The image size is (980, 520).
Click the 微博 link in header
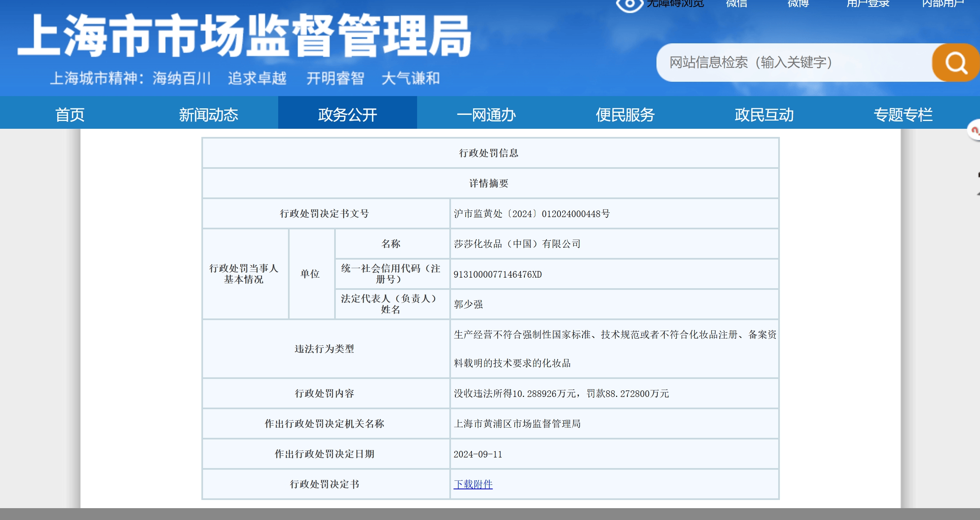click(798, 4)
